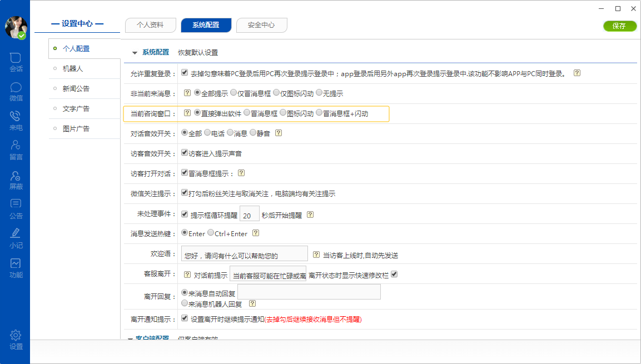The width and height of the screenshot is (641, 364).
Task: Choose Ctrl+Enter as send hotkey
Action: click(211, 233)
